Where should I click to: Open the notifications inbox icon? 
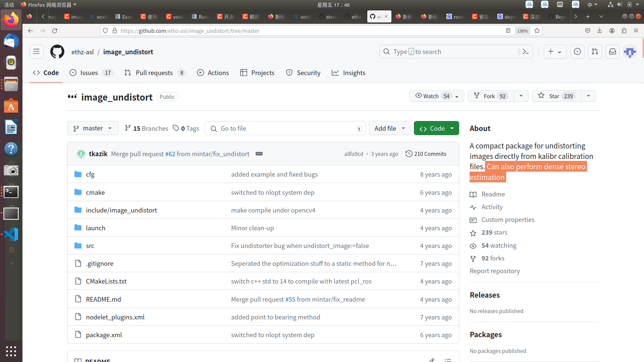(x=612, y=52)
